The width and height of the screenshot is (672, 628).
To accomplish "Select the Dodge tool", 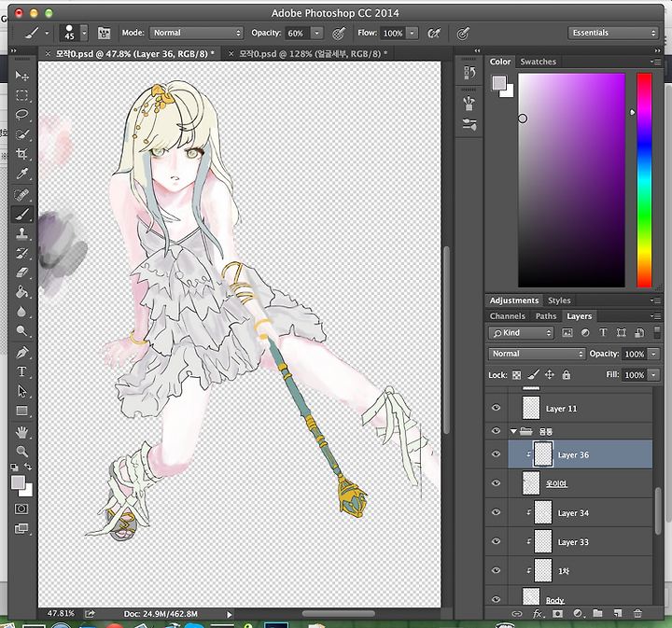I will pyautogui.click(x=21, y=330).
